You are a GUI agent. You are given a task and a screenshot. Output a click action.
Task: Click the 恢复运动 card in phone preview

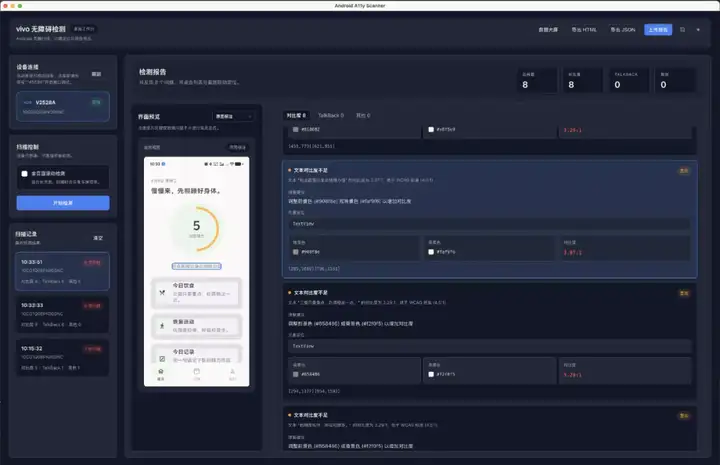[x=196, y=326]
